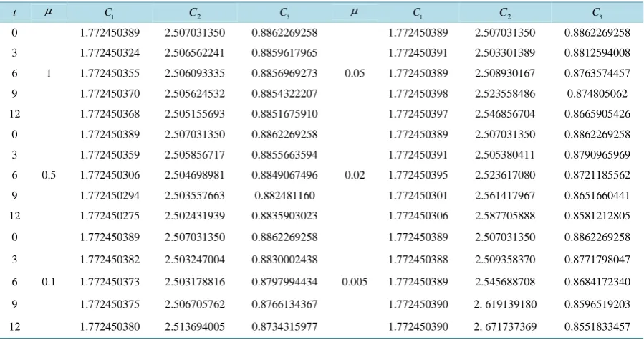Viewport: 644px width, 340px height.
Task: Select the C2 value 2.523617080
Action: (505, 175)
